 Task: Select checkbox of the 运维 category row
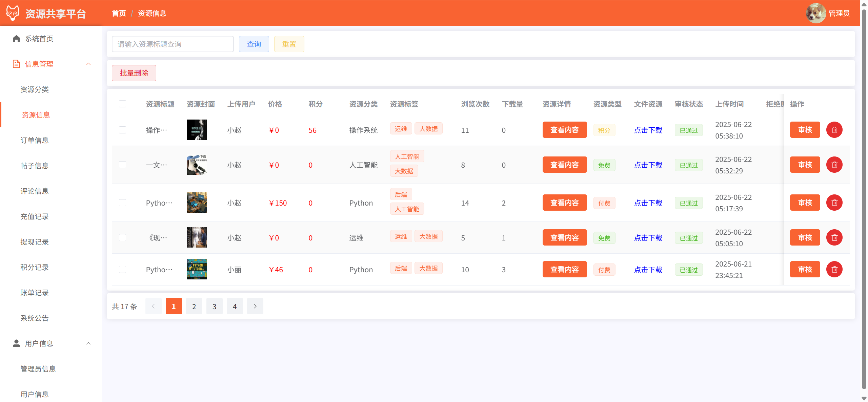click(122, 238)
